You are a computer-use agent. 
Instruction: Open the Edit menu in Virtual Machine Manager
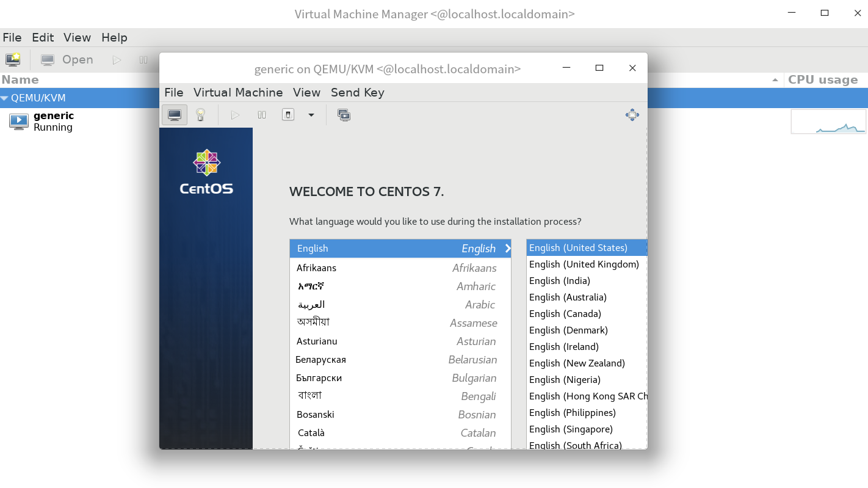[x=43, y=37]
